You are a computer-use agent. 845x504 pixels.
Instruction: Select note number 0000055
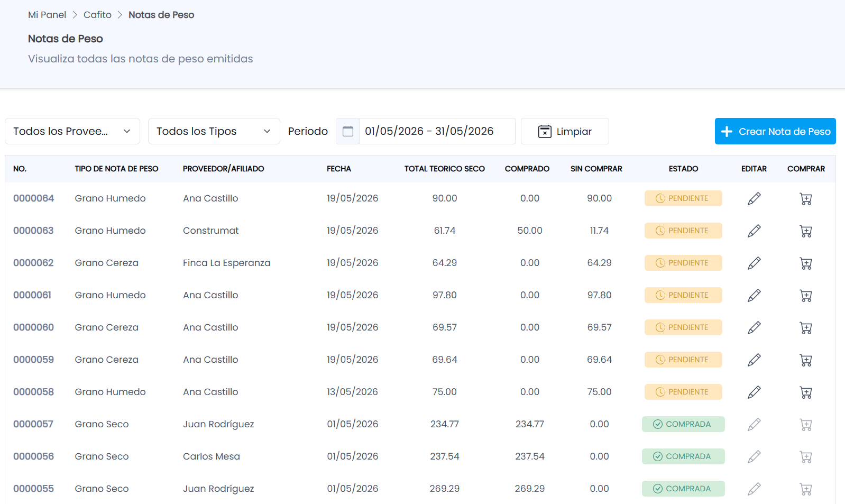pyautogui.click(x=34, y=489)
